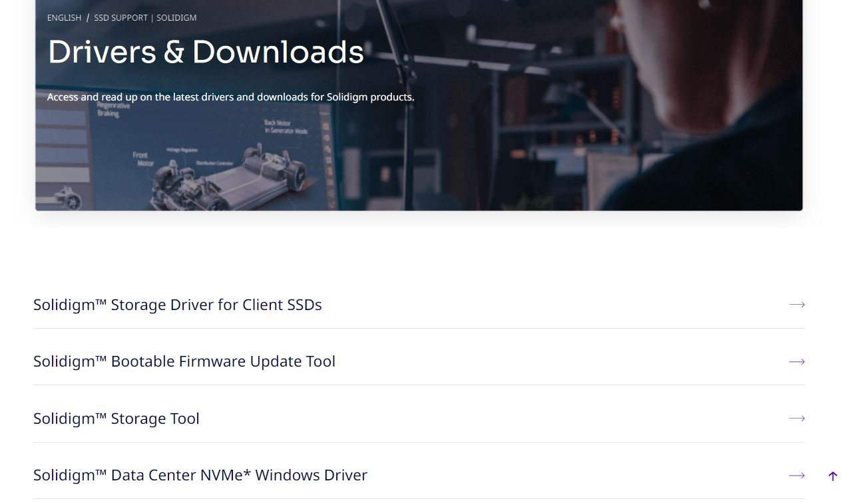This screenshot has height=503, width=868.
Task: Click the Drivers & Downloads heading
Action: [206, 52]
